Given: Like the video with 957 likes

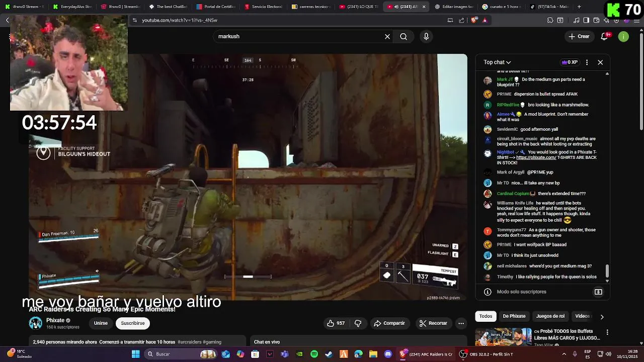Looking at the screenshot, I should point(336,323).
